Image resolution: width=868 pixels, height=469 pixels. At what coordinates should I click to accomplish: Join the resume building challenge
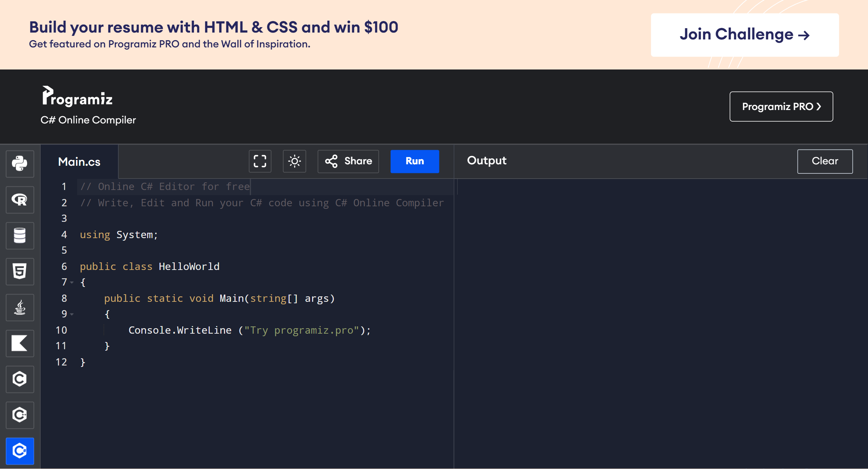(x=745, y=35)
